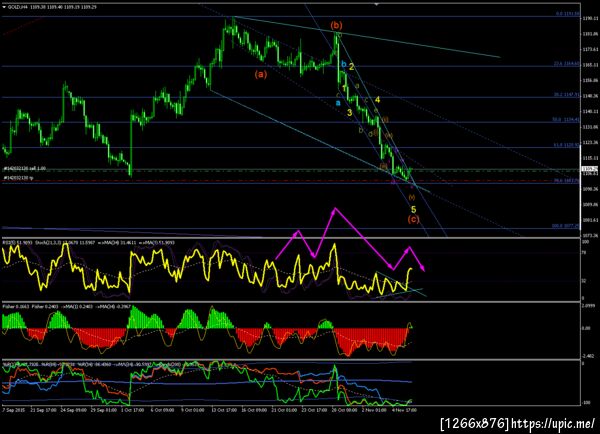Click the '#142032120 sell 1.00' order label
600x434 pixels.
pos(24,168)
